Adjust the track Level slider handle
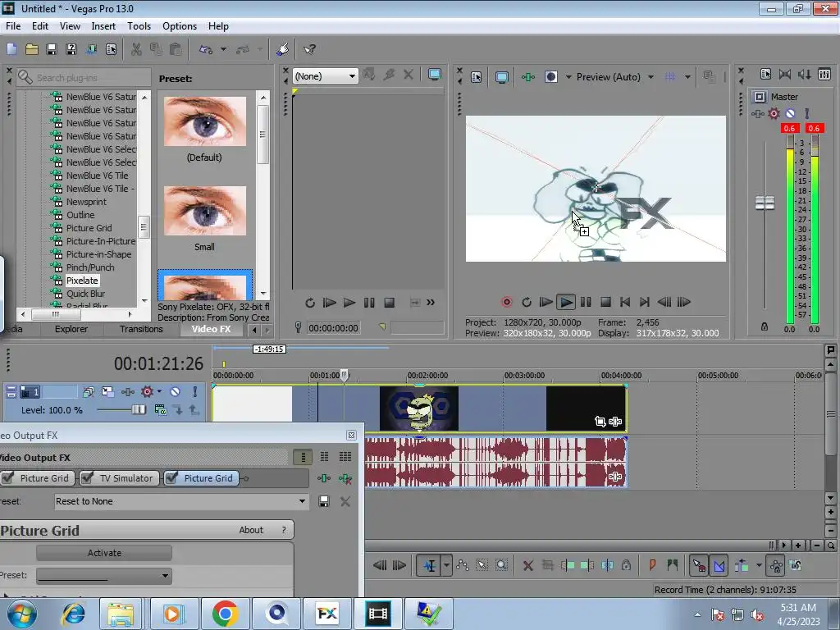Viewport: 840px width, 630px height. click(x=138, y=410)
